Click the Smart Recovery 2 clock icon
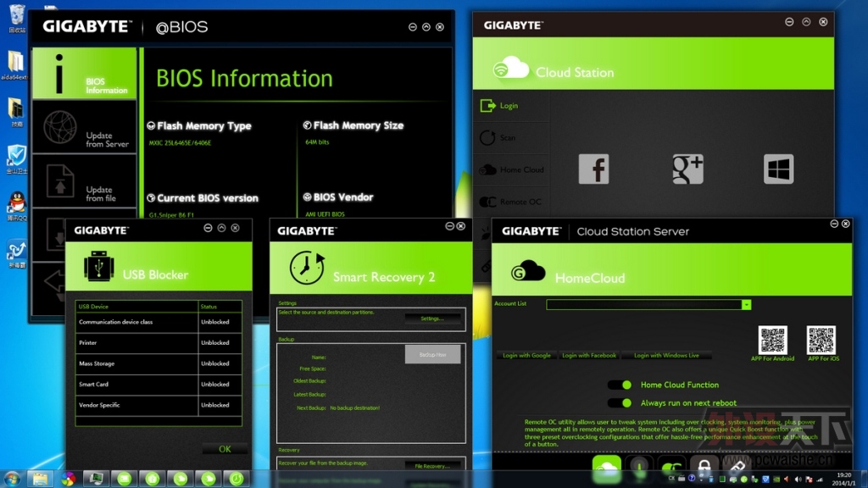868x488 pixels. [307, 268]
